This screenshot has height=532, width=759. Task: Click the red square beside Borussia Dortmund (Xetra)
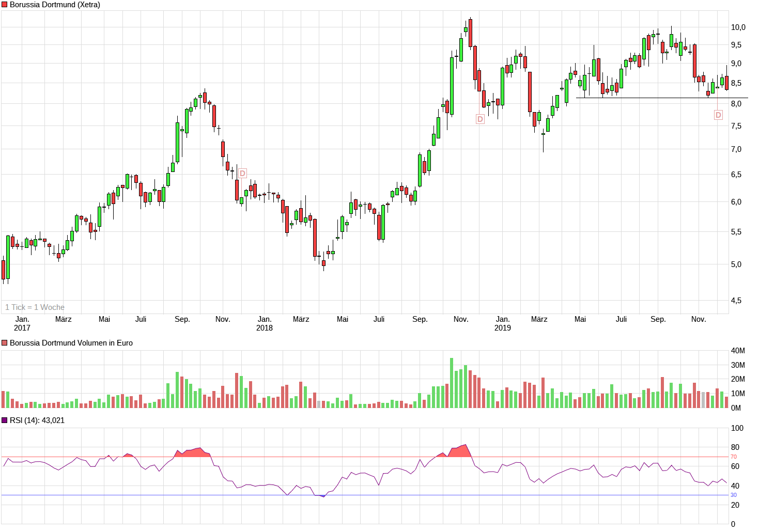point(5,5)
